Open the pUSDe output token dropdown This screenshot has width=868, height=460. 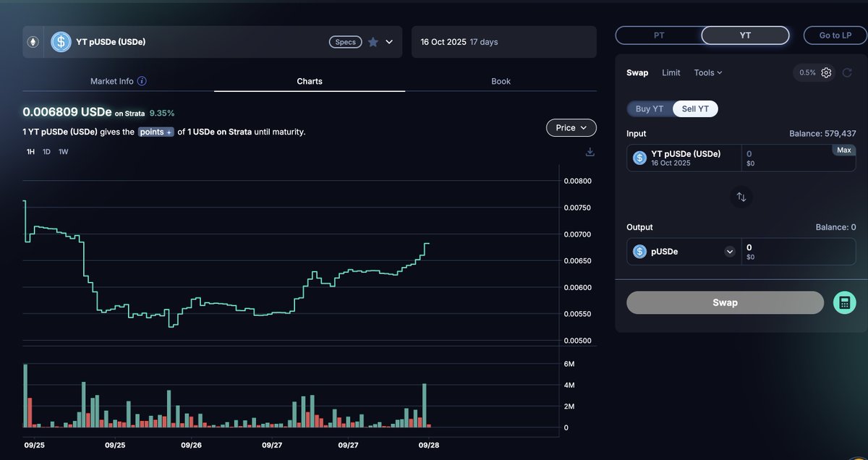pyautogui.click(x=729, y=252)
